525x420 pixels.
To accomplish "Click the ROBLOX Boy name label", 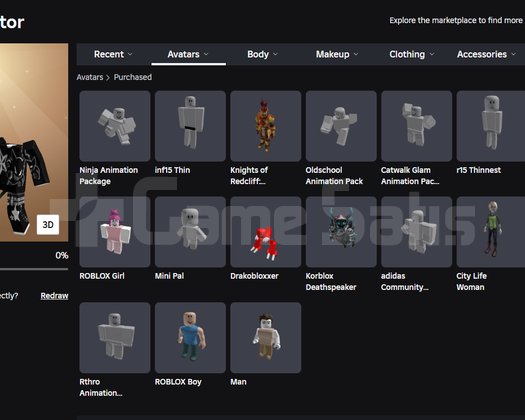I will tap(178, 382).
